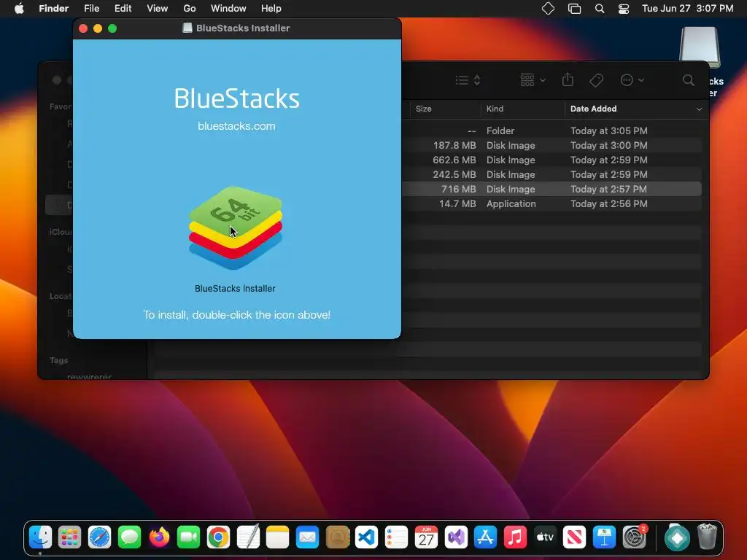Image resolution: width=747 pixels, height=560 pixels.
Task: Open Apple TV from the Dock
Action: (545, 537)
